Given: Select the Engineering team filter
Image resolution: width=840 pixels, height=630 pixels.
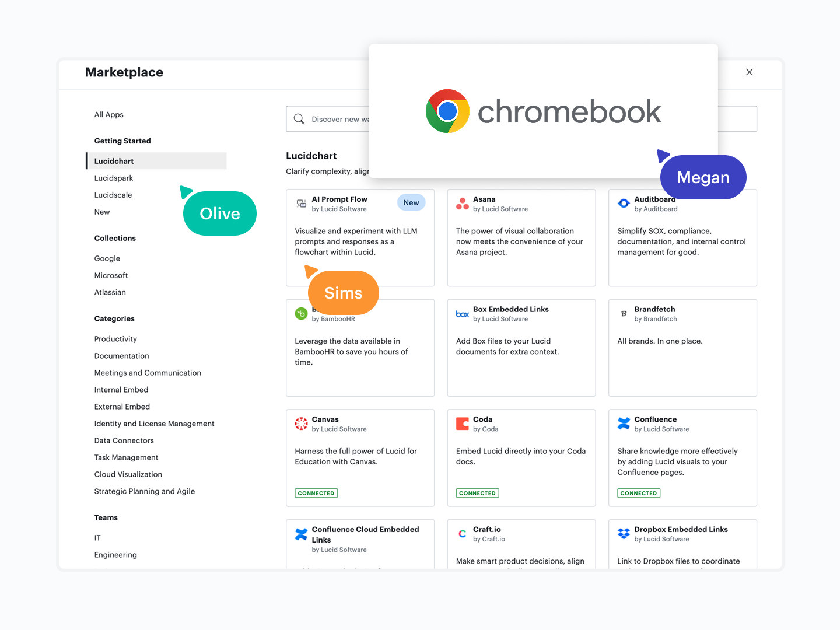Looking at the screenshot, I should point(116,555).
